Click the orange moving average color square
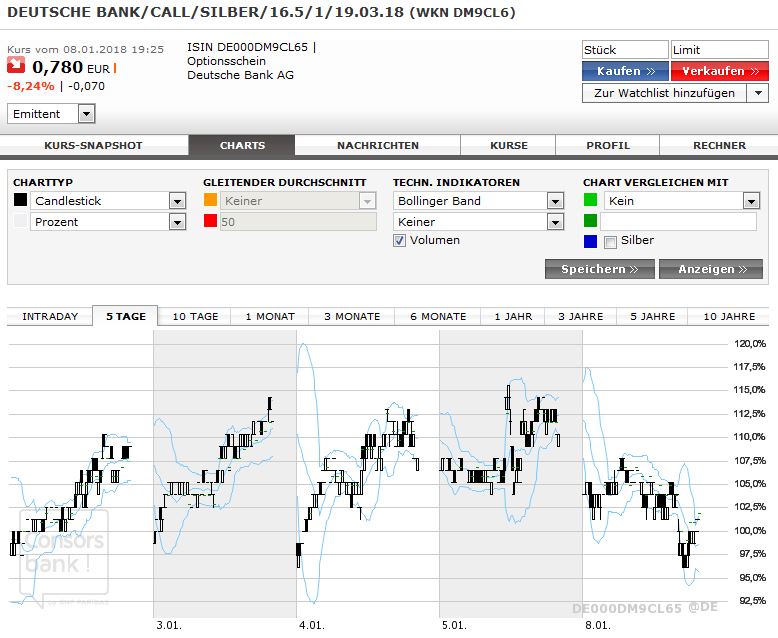 [x=210, y=200]
